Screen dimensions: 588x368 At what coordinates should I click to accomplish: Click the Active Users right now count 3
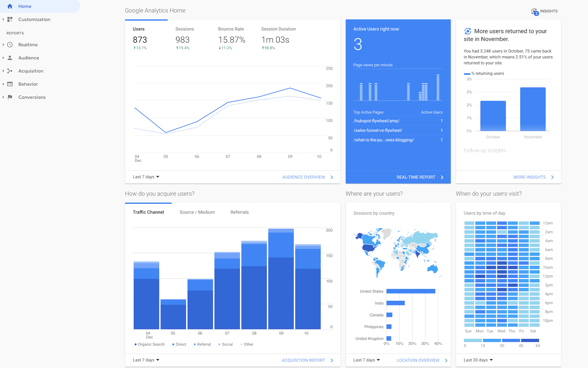[x=358, y=44]
